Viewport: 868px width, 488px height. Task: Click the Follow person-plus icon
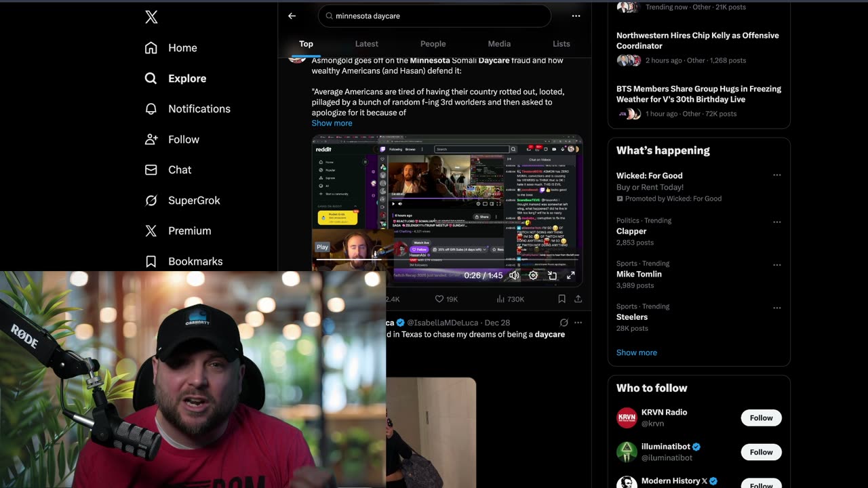[x=151, y=139]
